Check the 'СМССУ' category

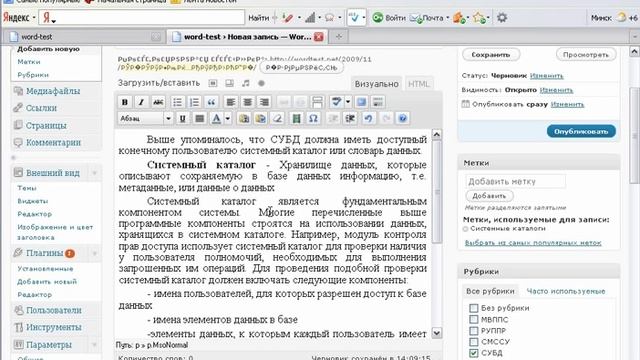[473, 342]
